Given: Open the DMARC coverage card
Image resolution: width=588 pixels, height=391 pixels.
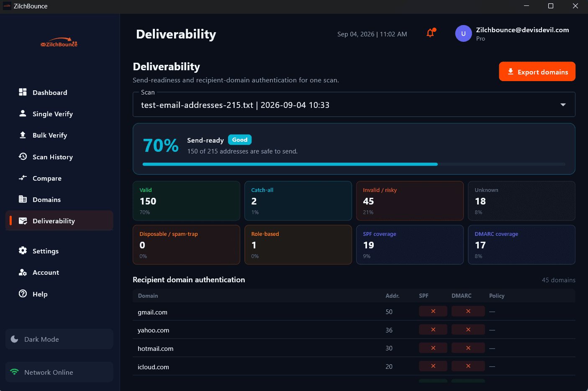Looking at the screenshot, I should tap(521, 245).
